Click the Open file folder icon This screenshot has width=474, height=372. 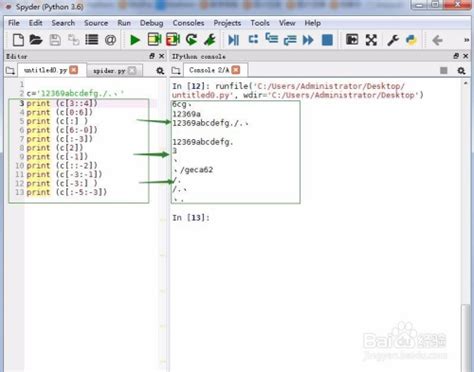coord(36,40)
